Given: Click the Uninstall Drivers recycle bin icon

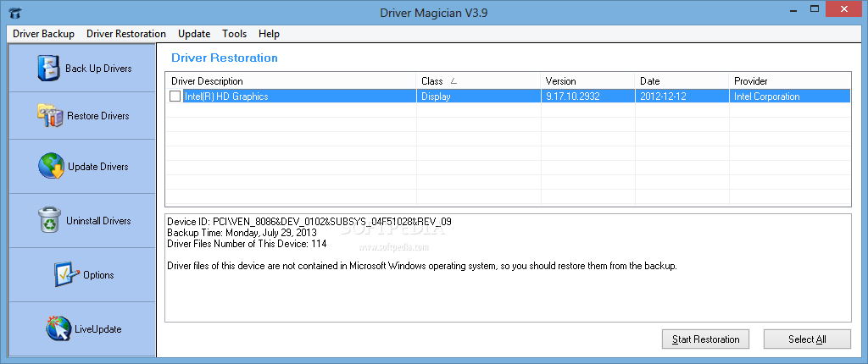Looking at the screenshot, I should point(48,220).
